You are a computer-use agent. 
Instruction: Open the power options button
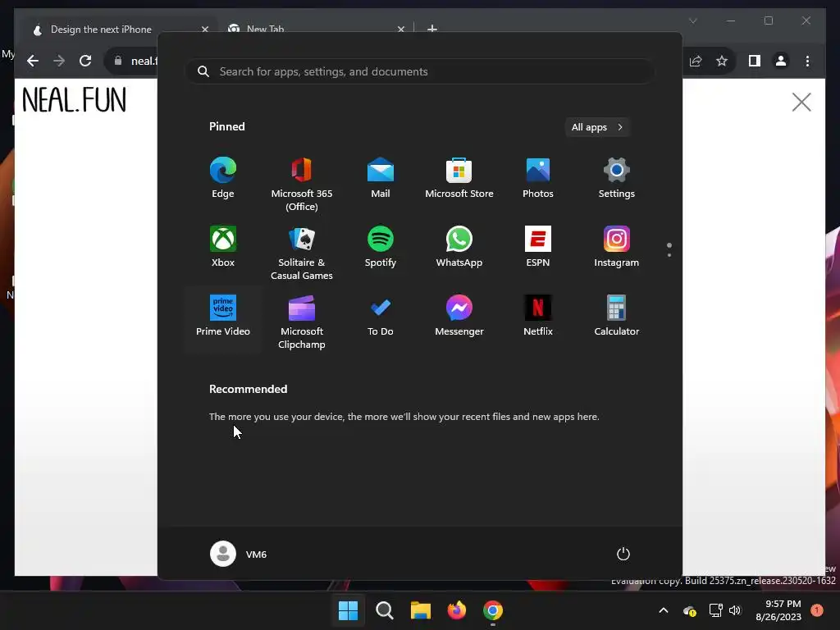pyautogui.click(x=623, y=554)
